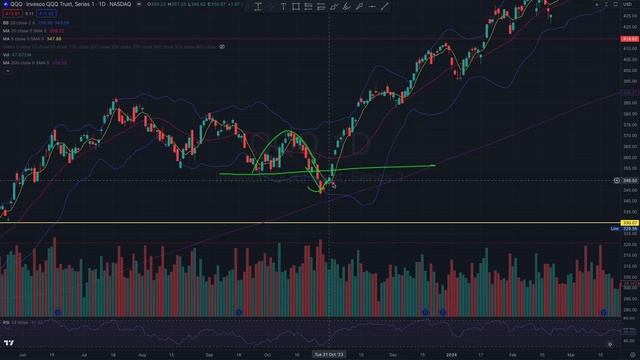
Task: Click the event marker near mid-September
Action: point(239,312)
